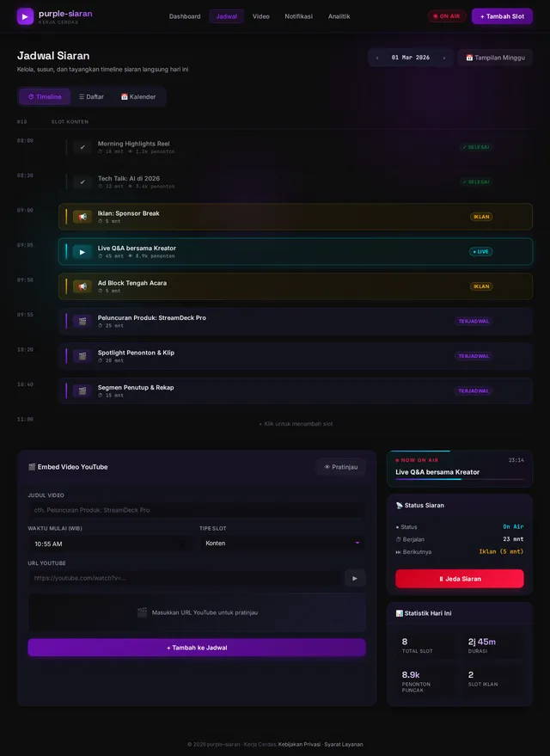Open the Kebijakan Privasi link
550x756 pixels.
299,744
